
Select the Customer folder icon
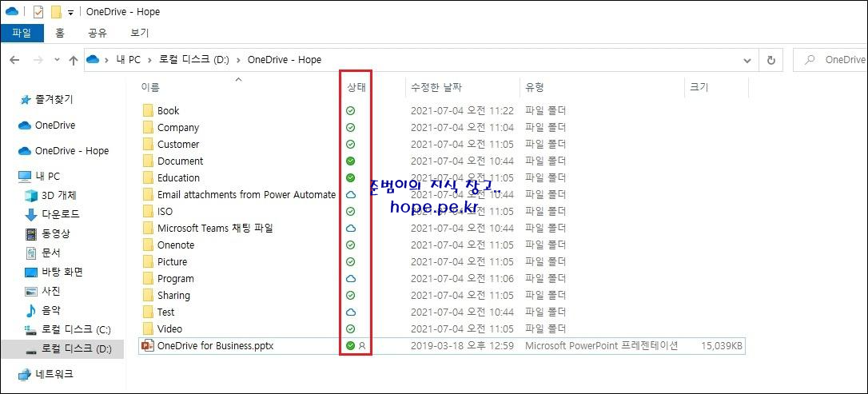pos(148,144)
